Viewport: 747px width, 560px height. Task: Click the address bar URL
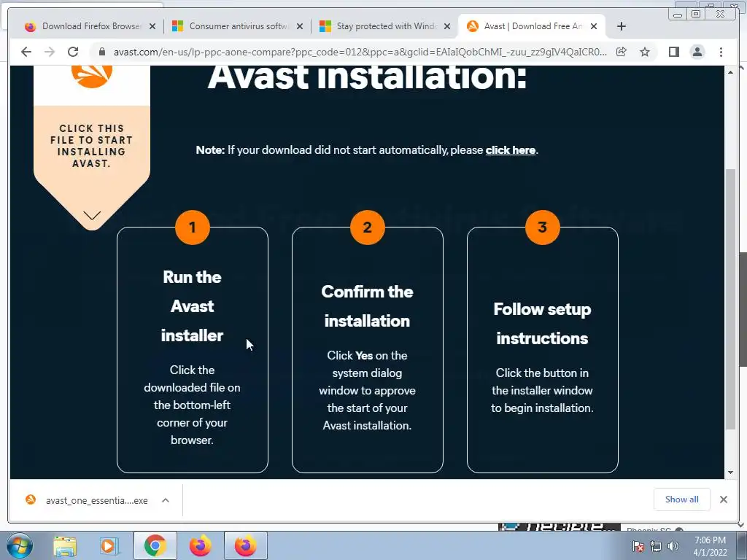(x=360, y=52)
